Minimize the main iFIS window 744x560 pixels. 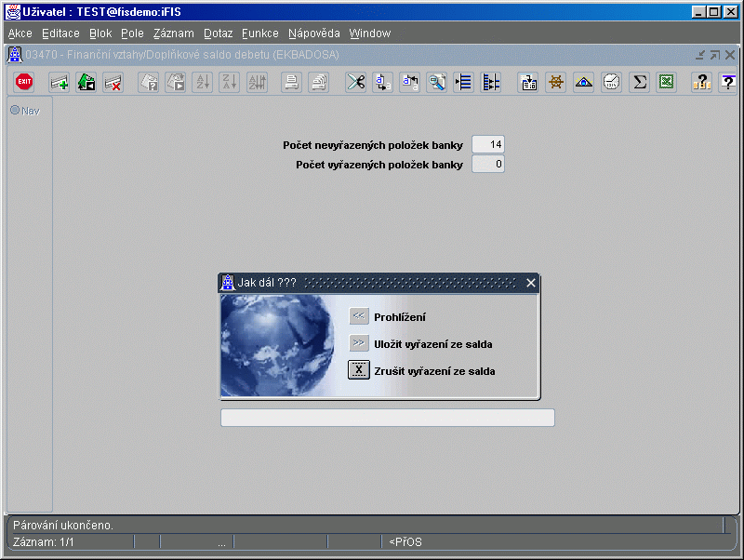[x=698, y=12]
